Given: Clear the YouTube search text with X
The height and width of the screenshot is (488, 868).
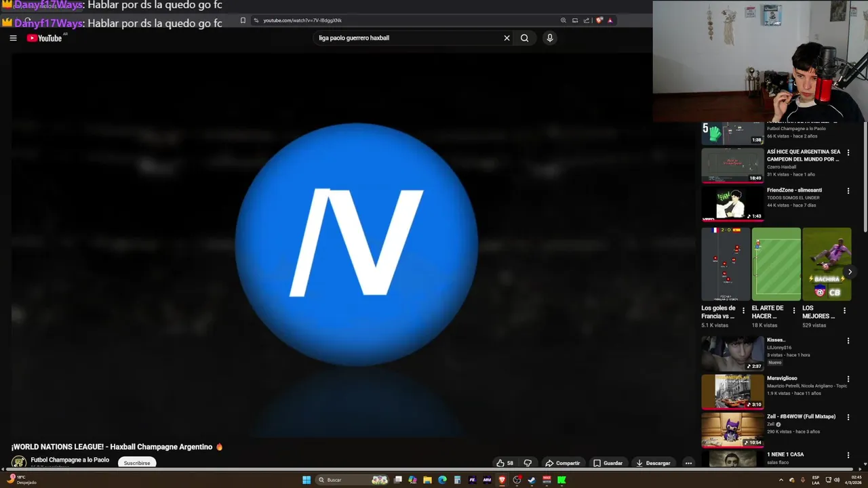Looking at the screenshot, I should tap(507, 38).
